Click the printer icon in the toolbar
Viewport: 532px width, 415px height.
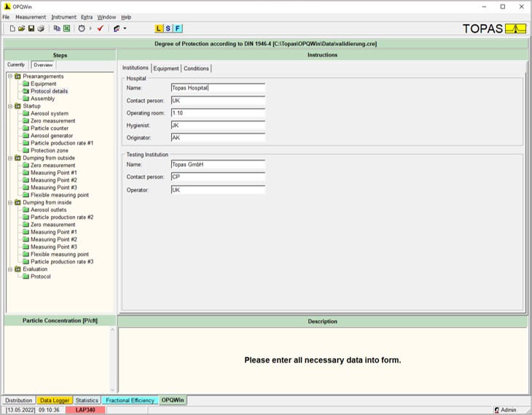pos(41,28)
